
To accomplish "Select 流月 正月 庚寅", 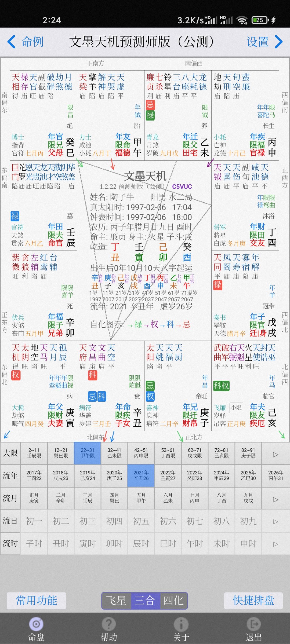I will pyautogui.click(x=34, y=498).
